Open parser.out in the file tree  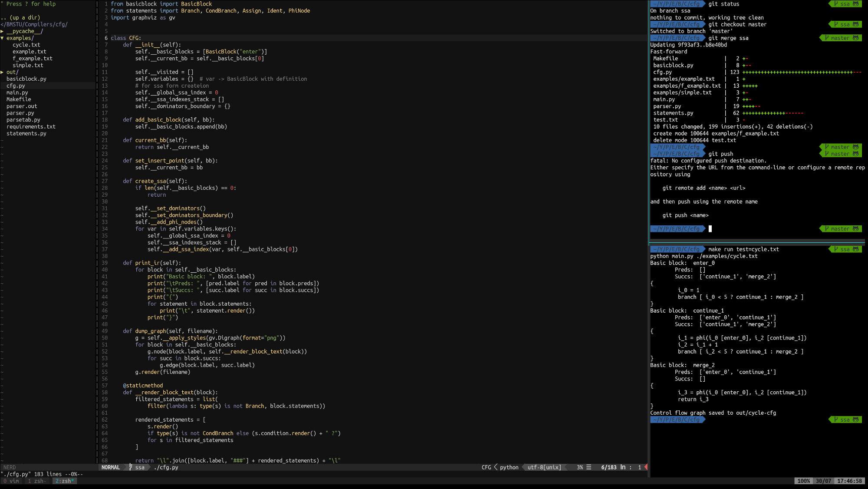(x=22, y=106)
